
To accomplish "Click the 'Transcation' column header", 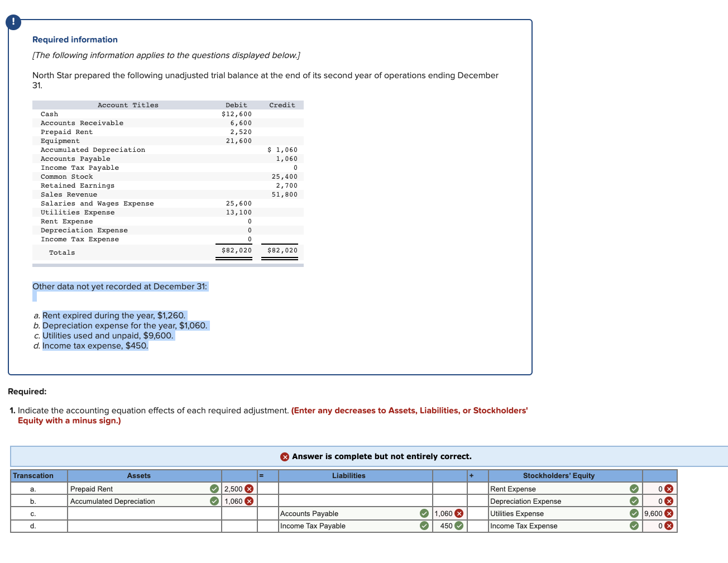I will (33, 476).
